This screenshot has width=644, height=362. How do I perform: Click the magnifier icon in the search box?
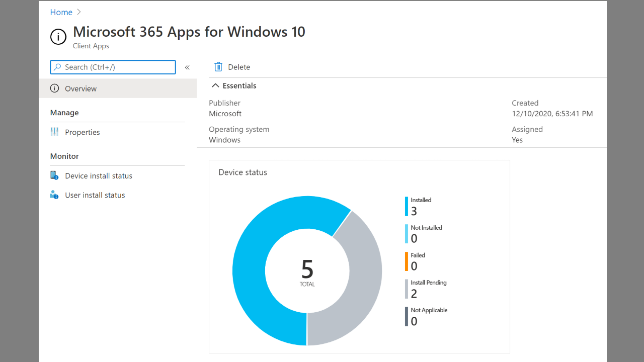point(58,67)
